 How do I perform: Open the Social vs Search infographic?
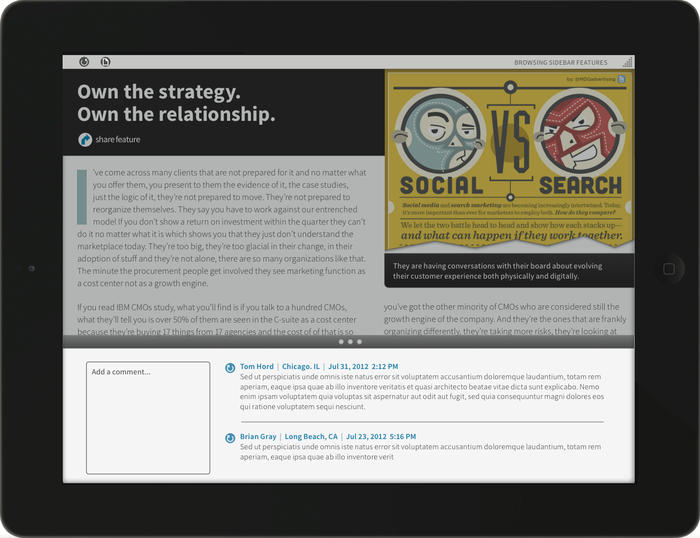(x=509, y=161)
